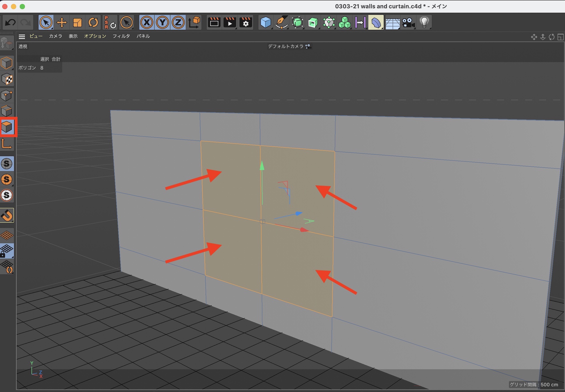Switch to Points mode in sidebar
The image size is (565, 392).
pos(7,95)
